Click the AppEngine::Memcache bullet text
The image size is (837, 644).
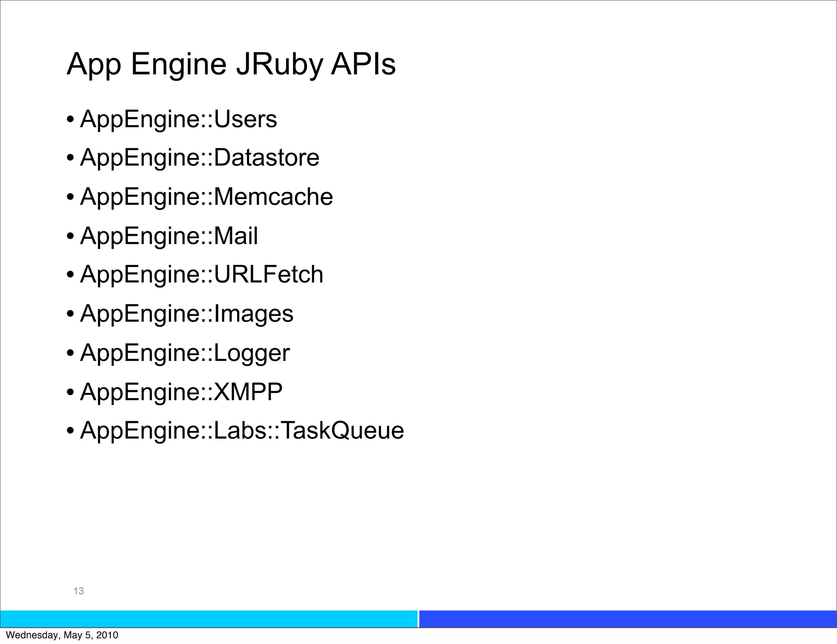[x=206, y=197]
